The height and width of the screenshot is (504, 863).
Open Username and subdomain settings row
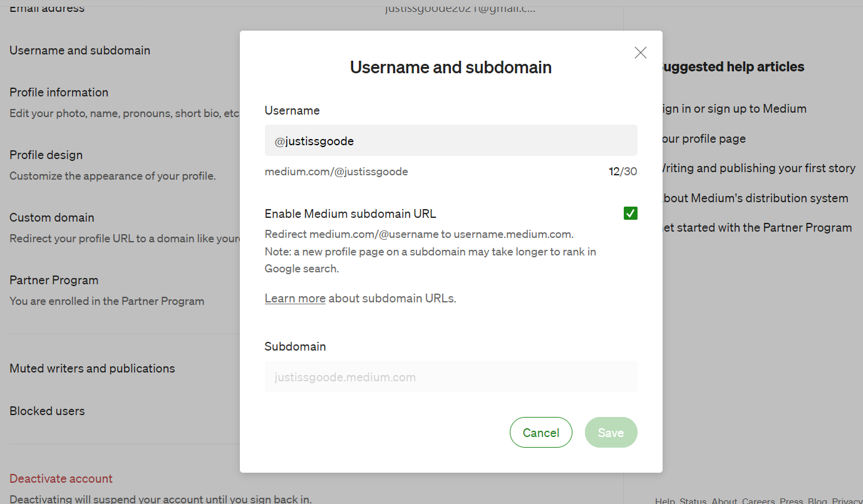tap(80, 50)
